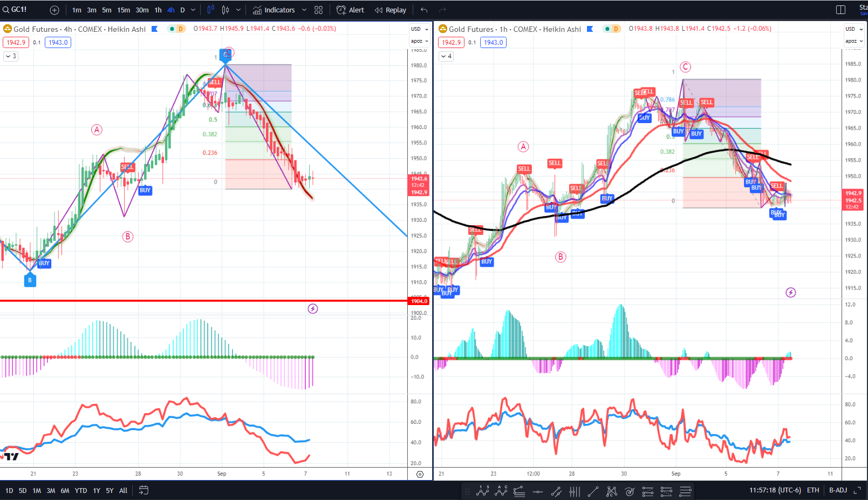Screen dimensions: 868x500
Task: Click the candlestick chart type icon
Action: click(225, 10)
